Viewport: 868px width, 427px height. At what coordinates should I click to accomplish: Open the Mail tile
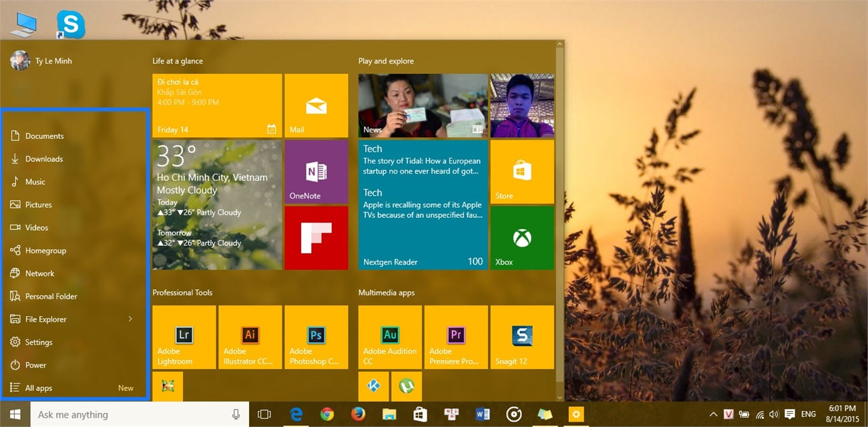point(316,106)
